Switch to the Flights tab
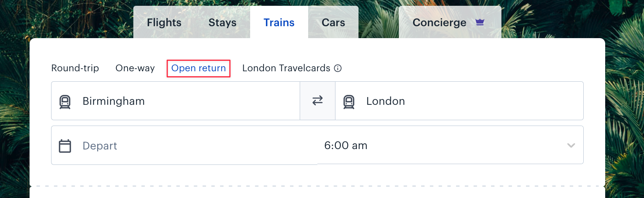The height and width of the screenshot is (198, 644). pos(164,22)
